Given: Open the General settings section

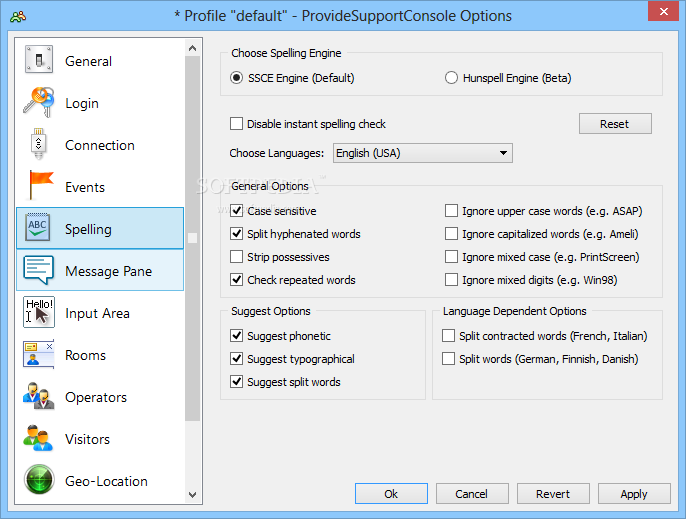Looking at the screenshot, I should [100, 61].
